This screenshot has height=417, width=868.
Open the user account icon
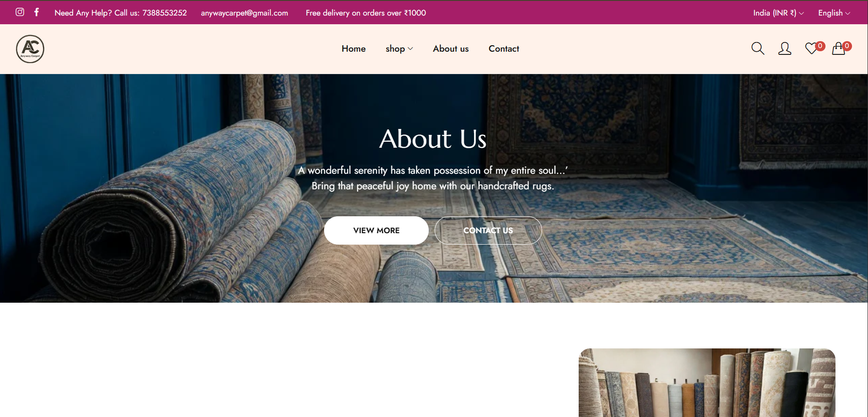click(785, 48)
